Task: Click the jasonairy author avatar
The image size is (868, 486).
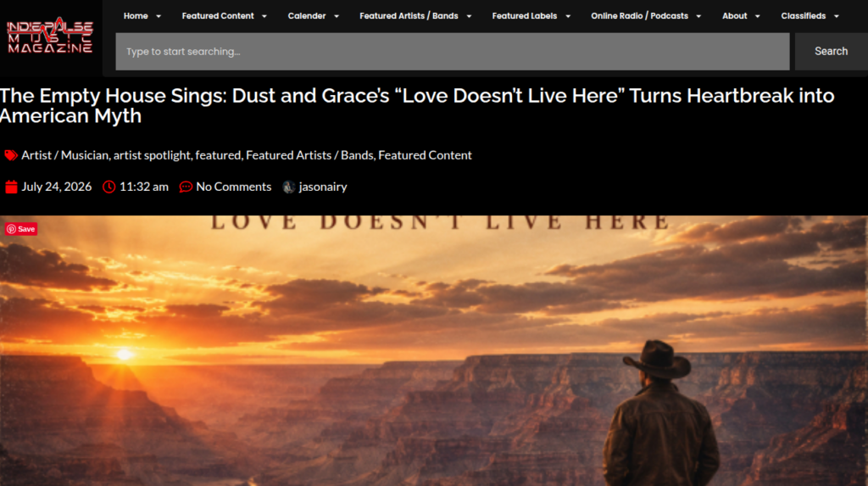Action: (x=288, y=187)
